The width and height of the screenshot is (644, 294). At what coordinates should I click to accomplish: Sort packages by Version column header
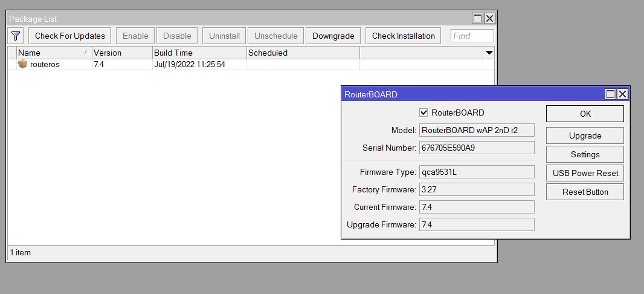click(122, 53)
